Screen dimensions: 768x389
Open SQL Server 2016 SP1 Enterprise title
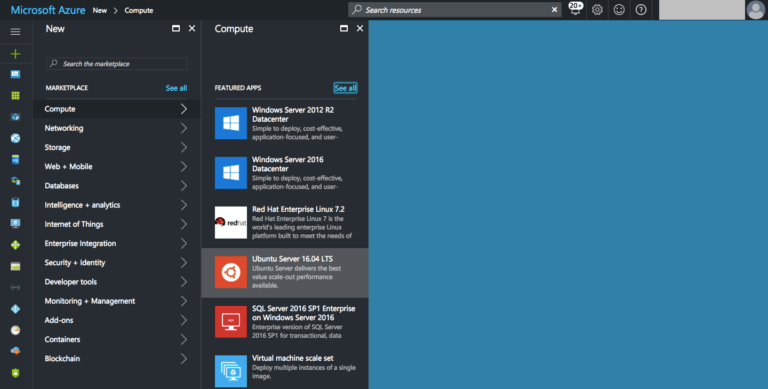304,313
